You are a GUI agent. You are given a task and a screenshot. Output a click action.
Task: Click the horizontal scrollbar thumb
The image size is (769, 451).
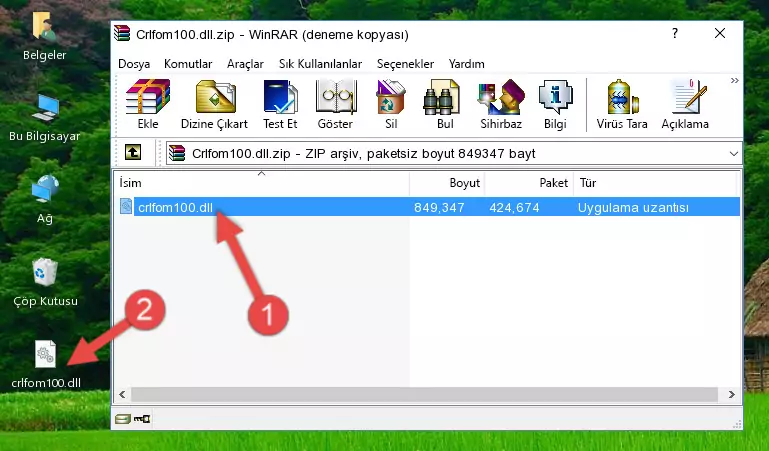click(x=424, y=394)
